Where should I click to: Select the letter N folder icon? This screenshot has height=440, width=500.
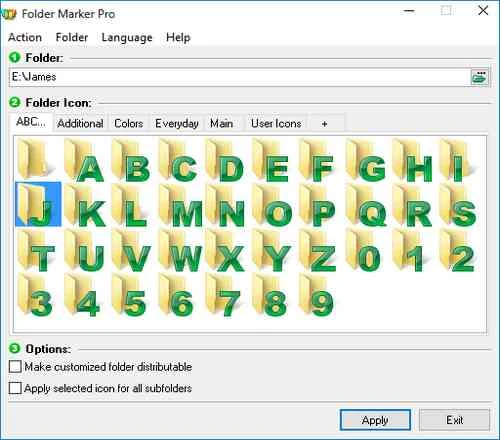pyautogui.click(x=225, y=205)
